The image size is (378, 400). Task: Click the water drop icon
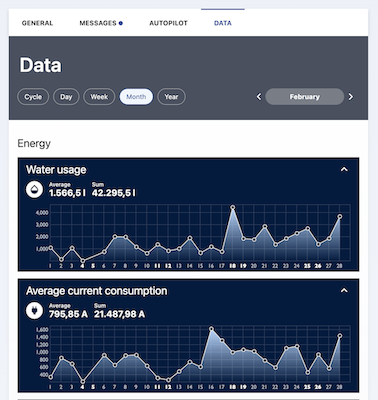[35, 190]
